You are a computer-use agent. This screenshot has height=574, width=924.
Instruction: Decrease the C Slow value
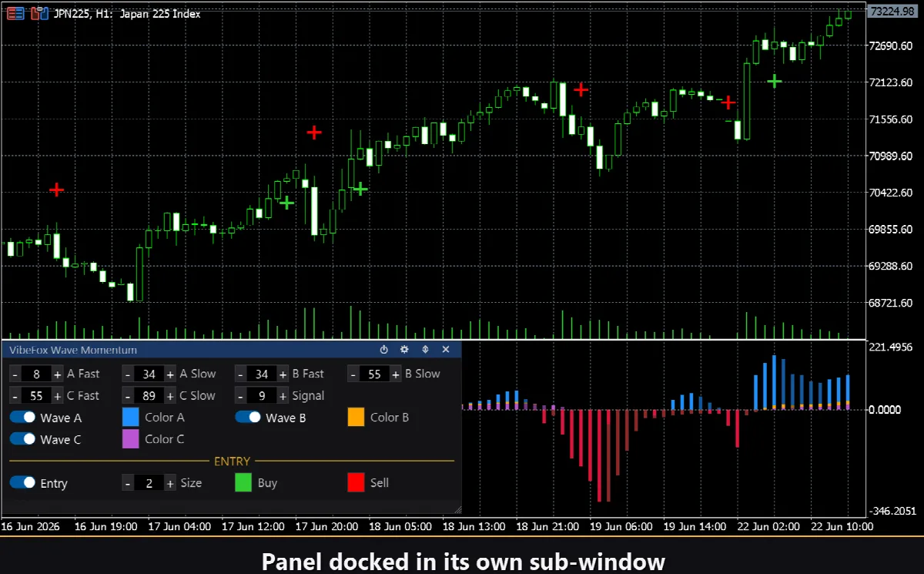pyautogui.click(x=128, y=395)
